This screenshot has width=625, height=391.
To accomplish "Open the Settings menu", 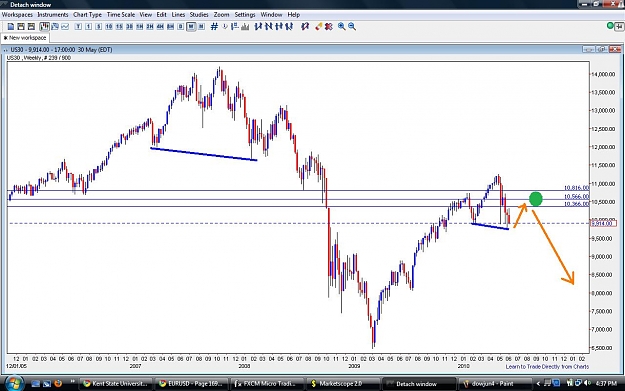I will point(245,14).
